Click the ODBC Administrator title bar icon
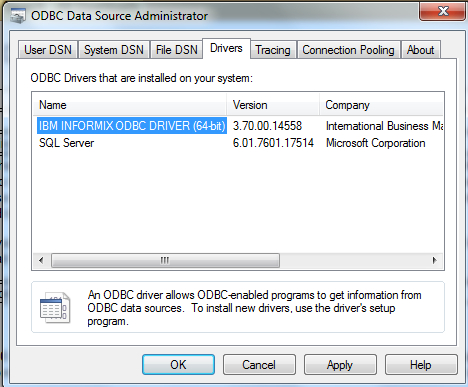Screen dimensions: 468x387 coord(18,16)
